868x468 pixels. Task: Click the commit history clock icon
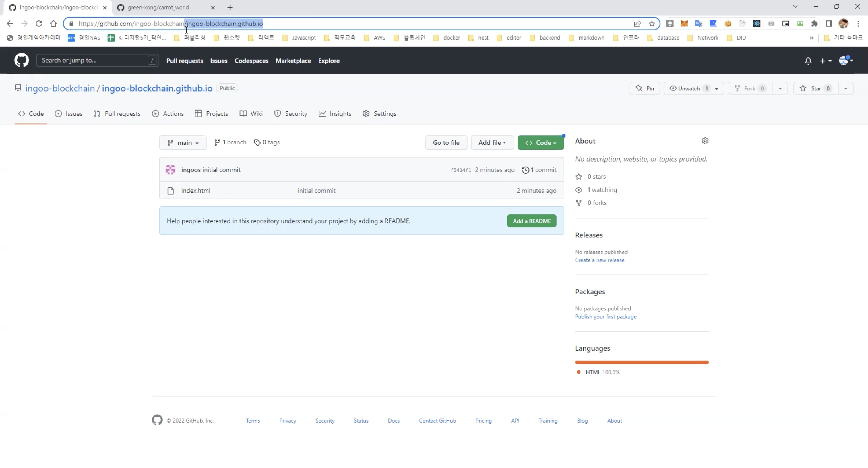click(x=525, y=170)
